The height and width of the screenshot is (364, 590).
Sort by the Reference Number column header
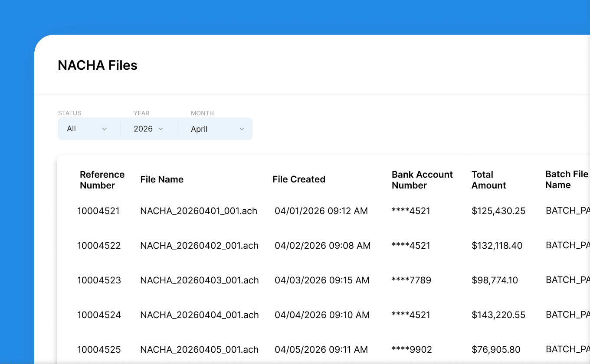point(102,179)
